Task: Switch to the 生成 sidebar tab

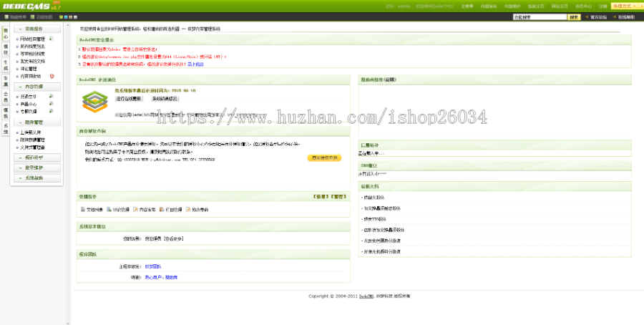Action: pyautogui.click(x=5, y=65)
